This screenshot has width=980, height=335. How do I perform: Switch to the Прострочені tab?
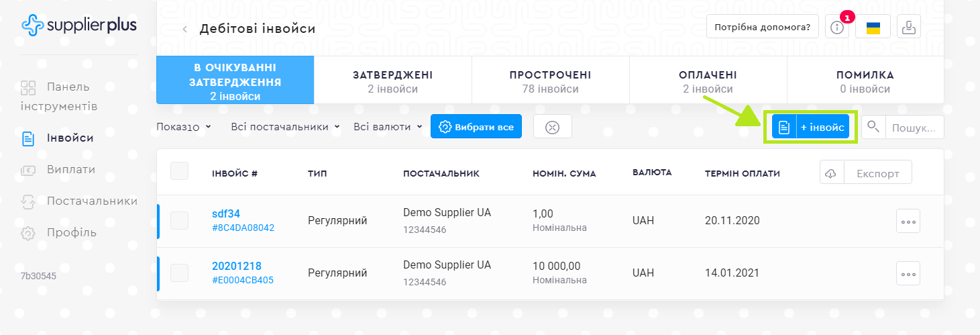tap(550, 81)
